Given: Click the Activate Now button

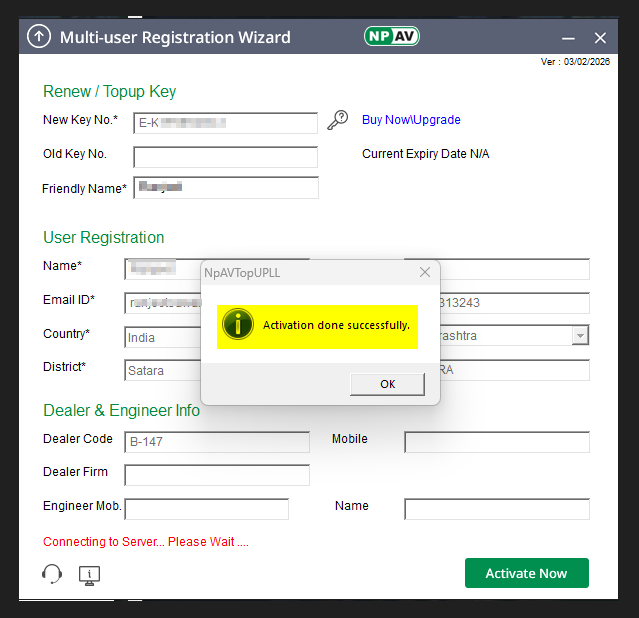Looking at the screenshot, I should pyautogui.click(x=526, y=573).
